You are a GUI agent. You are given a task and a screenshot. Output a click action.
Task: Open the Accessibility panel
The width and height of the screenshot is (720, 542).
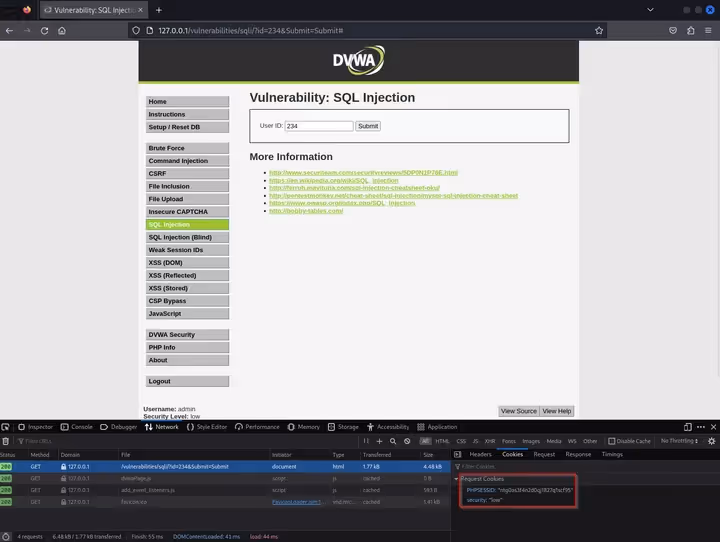coord(388,427)
